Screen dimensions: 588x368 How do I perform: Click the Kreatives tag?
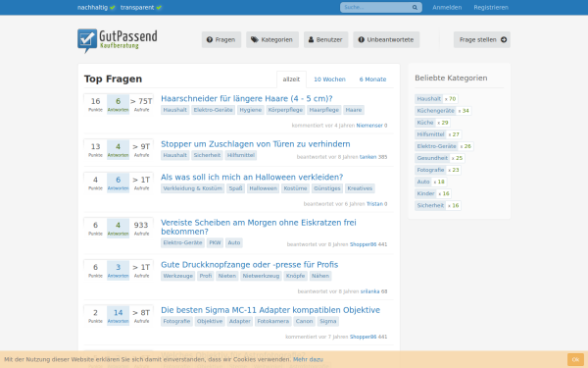(360, 188)
